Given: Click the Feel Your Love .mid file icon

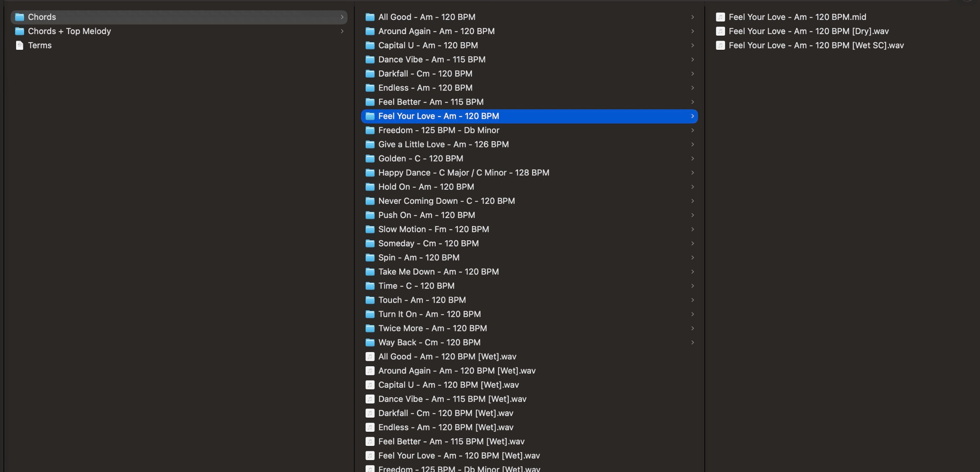Looking at the screenshot, I should pyautogui.click(x=720, y=17).
